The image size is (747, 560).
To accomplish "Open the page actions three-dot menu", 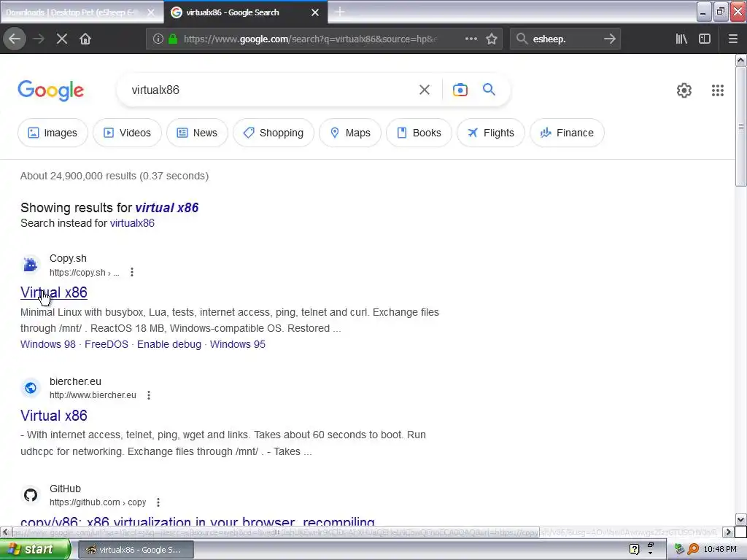I will 471,39.
